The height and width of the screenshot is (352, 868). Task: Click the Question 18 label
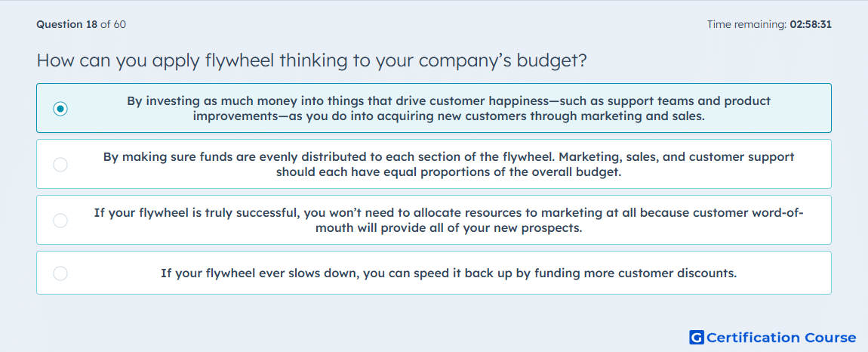(67, 24)
